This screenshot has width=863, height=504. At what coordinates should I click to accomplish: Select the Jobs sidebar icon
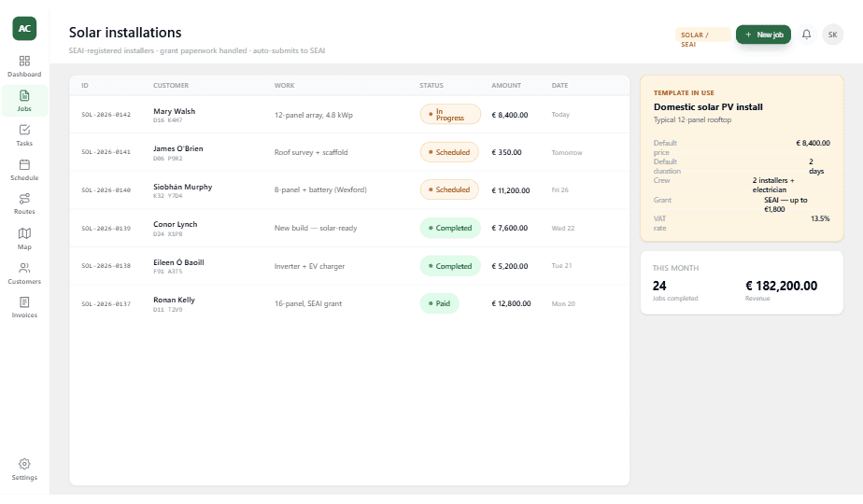pyautogui.click(x=24, y=95)
